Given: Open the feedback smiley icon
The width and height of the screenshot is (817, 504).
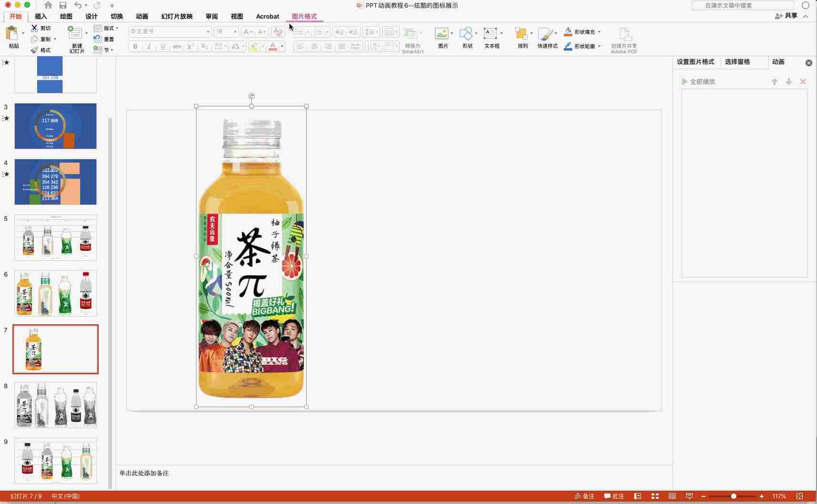Looking at the screenshot, I should click(806, 5).
